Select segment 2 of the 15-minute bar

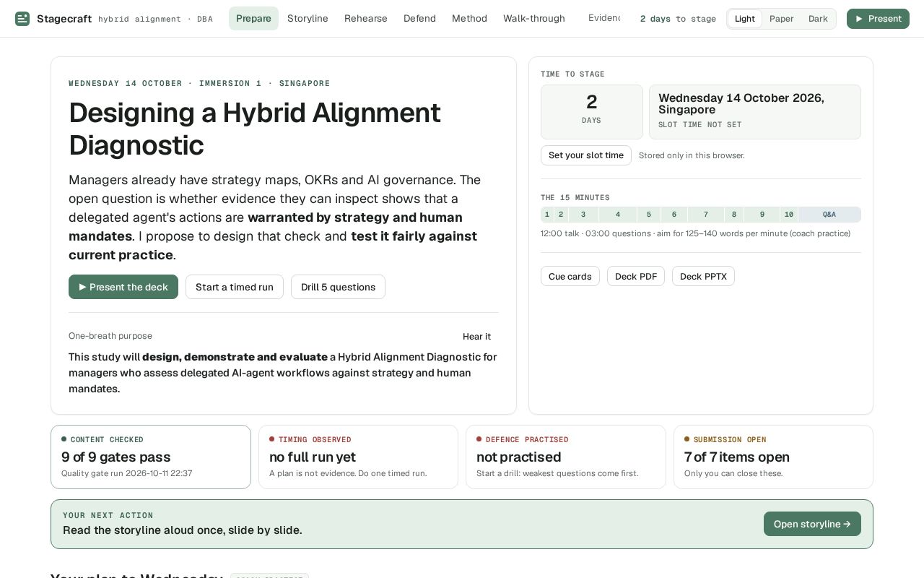coord(561,215)
